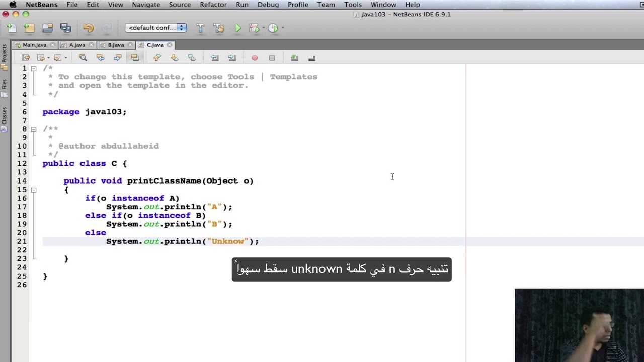Click the Shift Line Left icon

[x=214, y=58]
